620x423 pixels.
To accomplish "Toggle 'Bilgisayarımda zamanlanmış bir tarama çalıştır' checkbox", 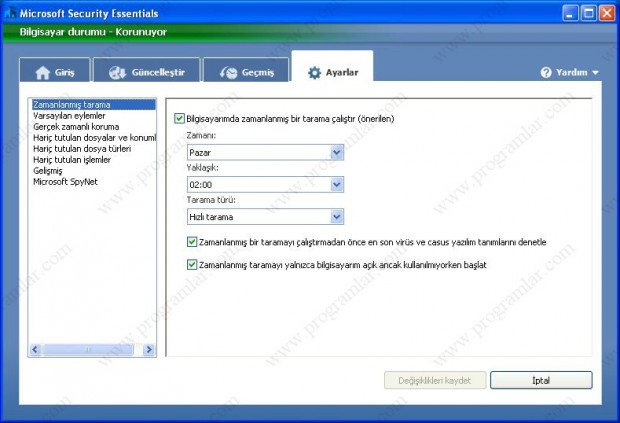I will click(x=179, y=119).
